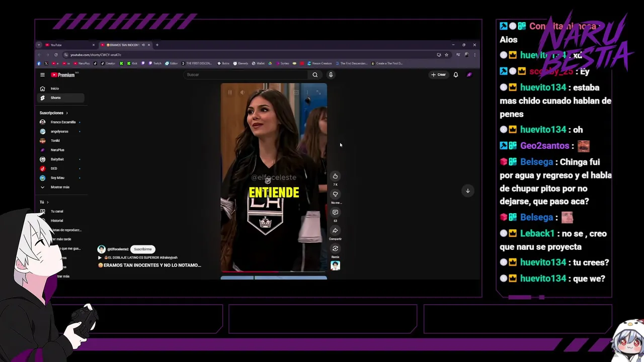Toggle captions on the short
Viewport: 644px width, 362px height.
point(296,92)
